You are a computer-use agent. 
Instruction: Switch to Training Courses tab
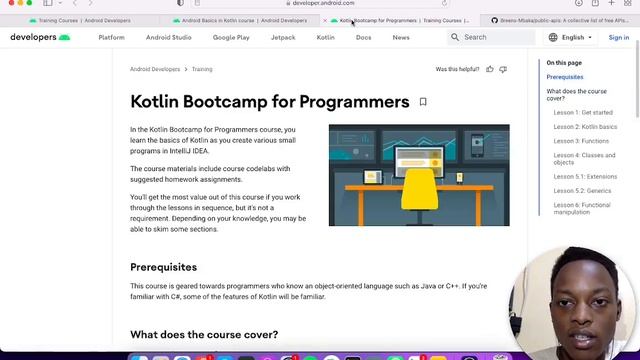pyautogui.click(x=80, y=20)
